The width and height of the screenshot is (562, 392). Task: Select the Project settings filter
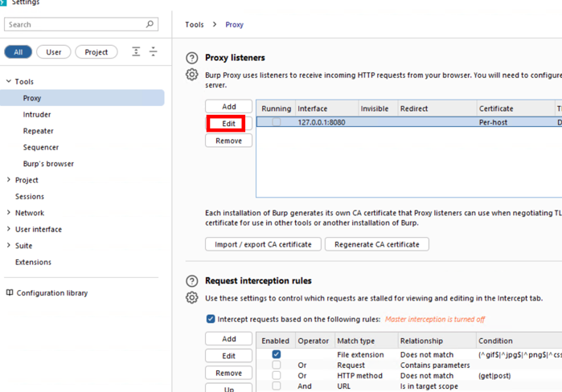pos(96,52)
